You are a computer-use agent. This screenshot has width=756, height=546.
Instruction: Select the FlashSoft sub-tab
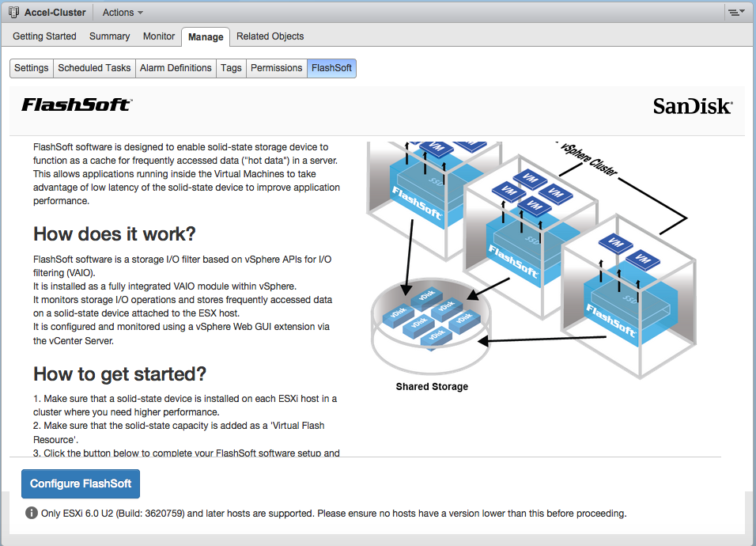[331, 68]
